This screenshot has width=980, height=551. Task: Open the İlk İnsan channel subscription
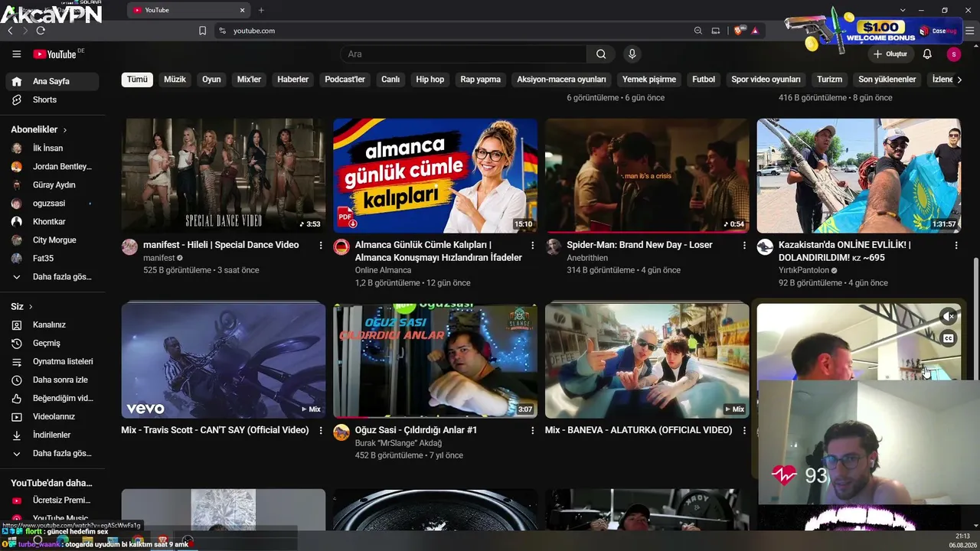coord(54,148)
